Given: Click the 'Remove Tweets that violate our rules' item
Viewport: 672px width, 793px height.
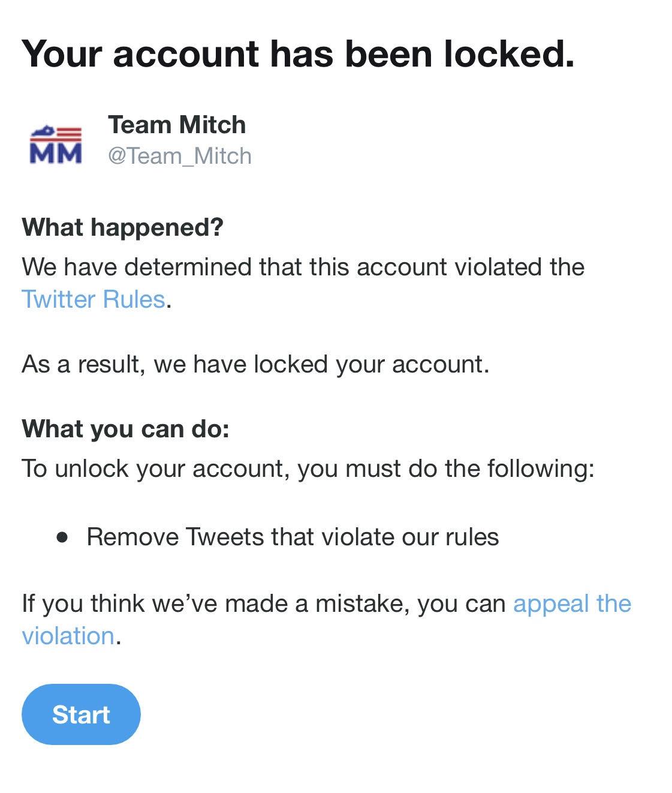Looking at the screenshot, I should tap(293, 537).
